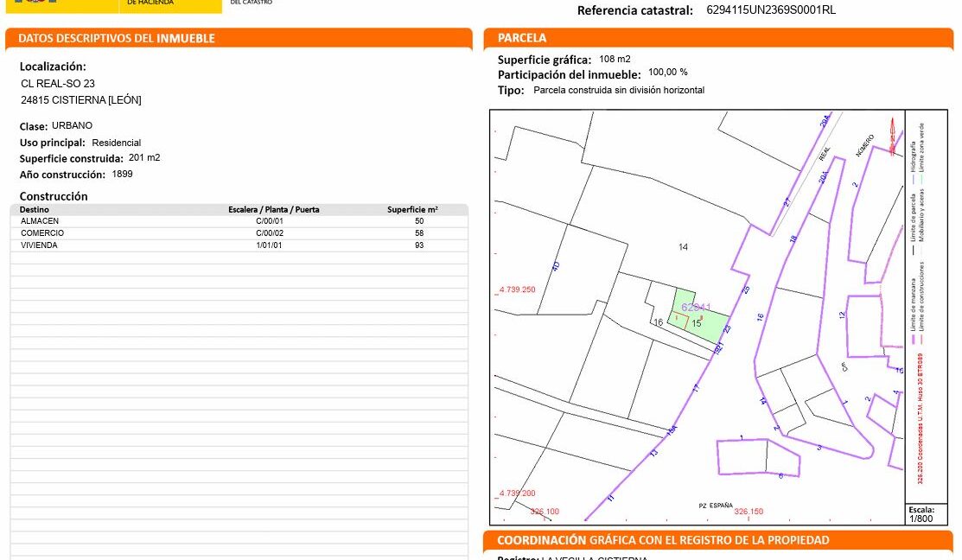Select participation value '100,00 %'
The image size is (962, 560).
[667, 72]
